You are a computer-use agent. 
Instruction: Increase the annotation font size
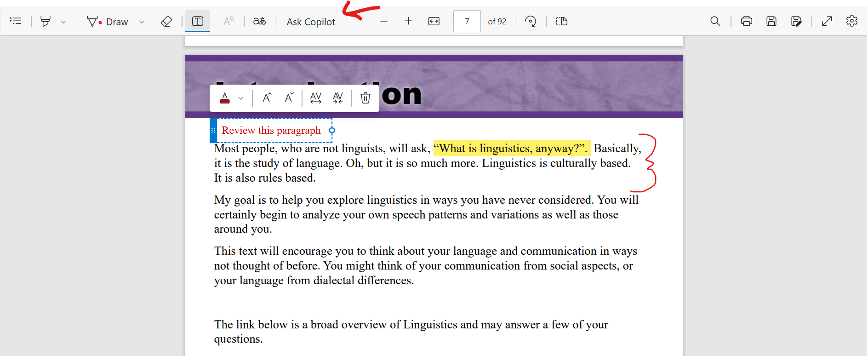click(x=267, y=98)
